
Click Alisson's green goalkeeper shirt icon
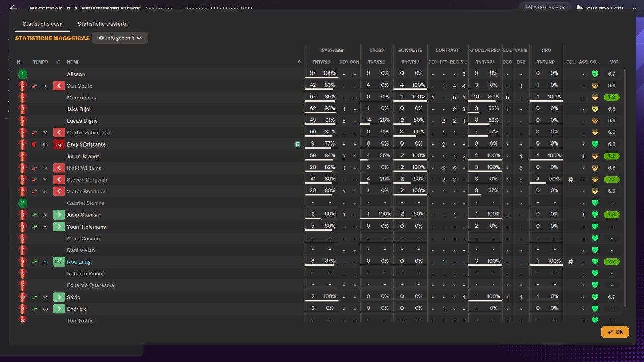click(22, 74)
